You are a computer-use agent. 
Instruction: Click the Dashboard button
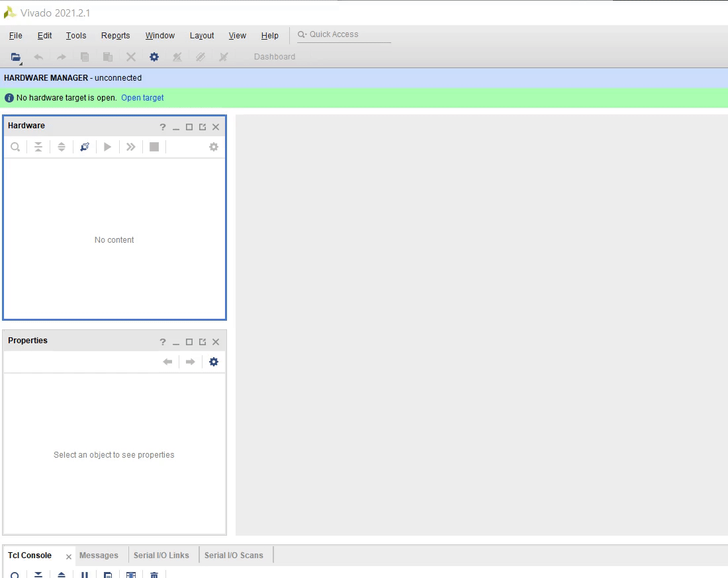[x=275, y=57]
